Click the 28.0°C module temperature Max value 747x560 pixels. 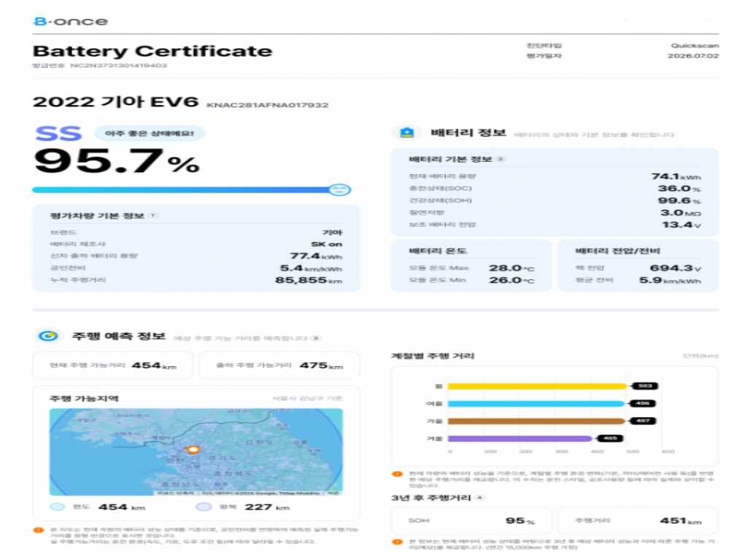pyautogui.click(x=511, y=268)
